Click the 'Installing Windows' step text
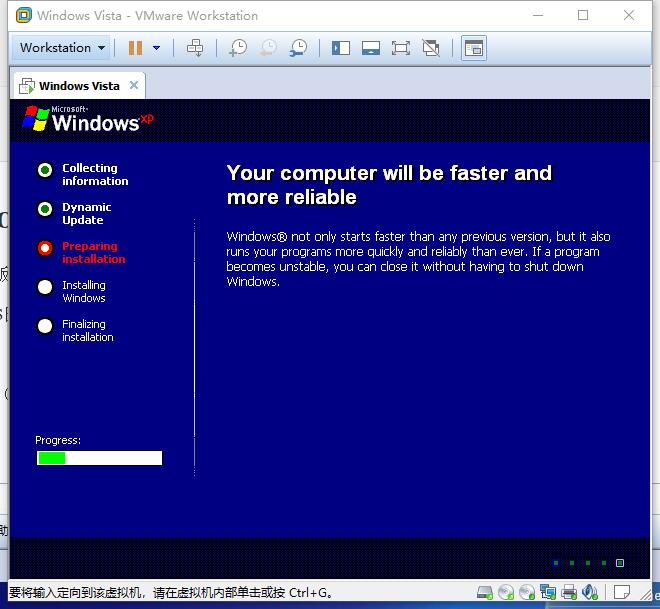The height and width of the screenshot is (609, 660). click(84, 291)
